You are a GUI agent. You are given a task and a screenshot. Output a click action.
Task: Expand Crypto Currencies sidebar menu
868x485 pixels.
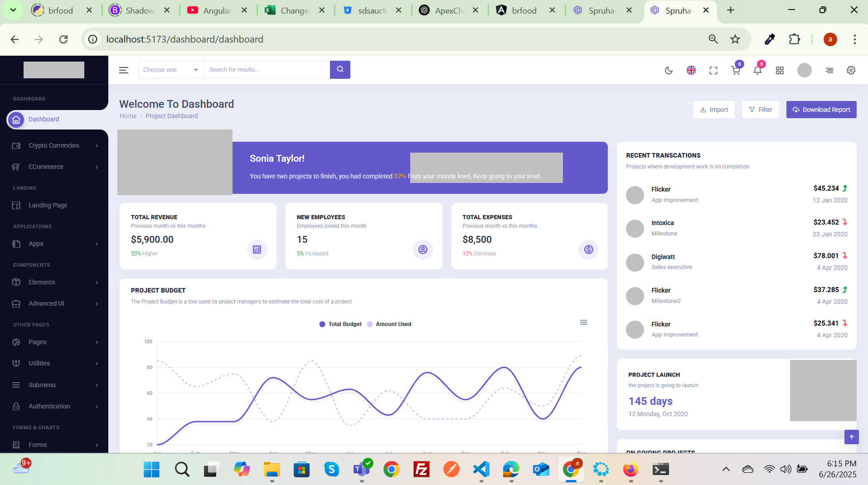(54, 145)
